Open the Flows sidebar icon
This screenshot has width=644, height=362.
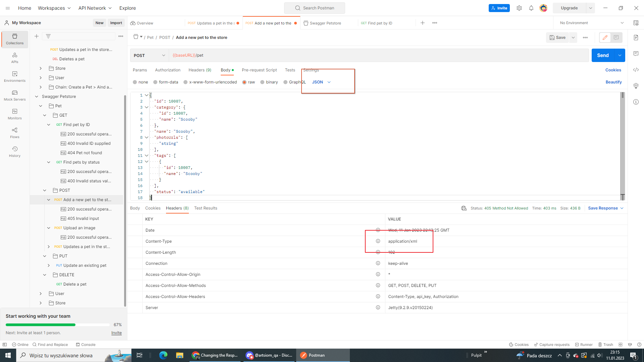[x=14, y=132]
